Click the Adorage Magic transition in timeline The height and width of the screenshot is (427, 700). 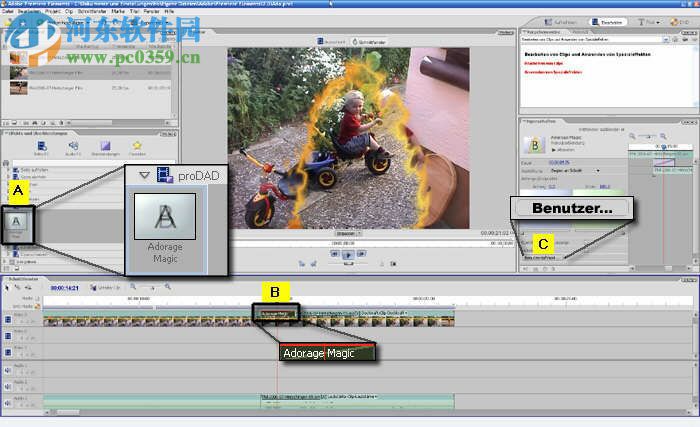tap(275, 314)
